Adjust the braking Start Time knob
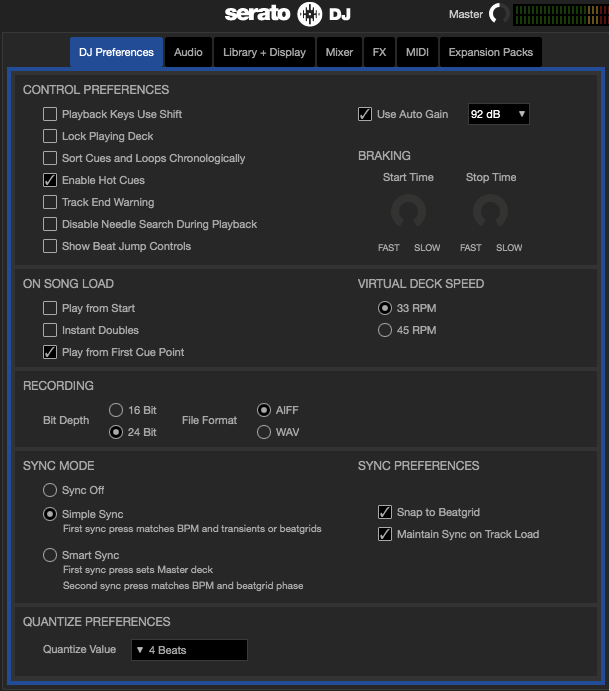Viewport: 609px width, 691px height. 408,211
